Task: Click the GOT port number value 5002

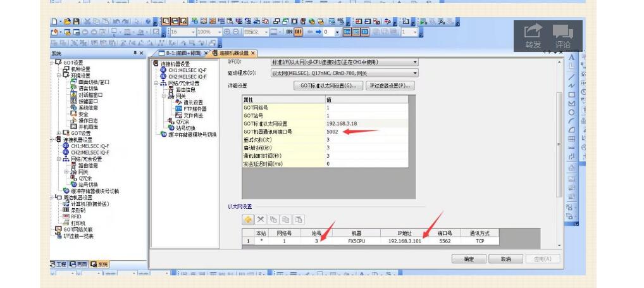Action: tap(333, 132)
